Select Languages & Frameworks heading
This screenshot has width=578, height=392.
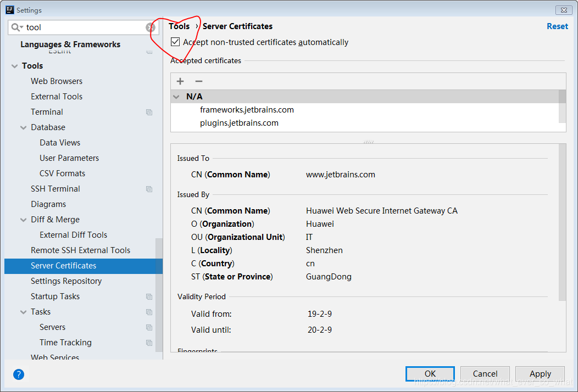(70, 44)
